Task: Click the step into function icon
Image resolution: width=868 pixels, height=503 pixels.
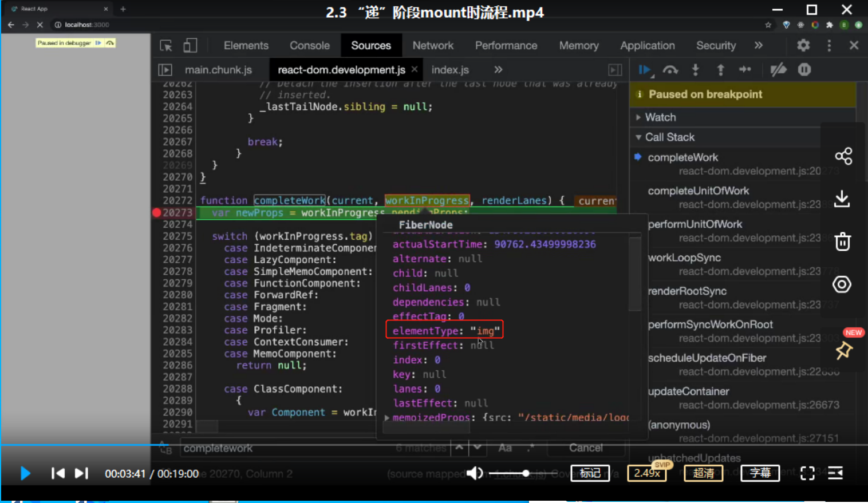Action: tap(696, 70)
